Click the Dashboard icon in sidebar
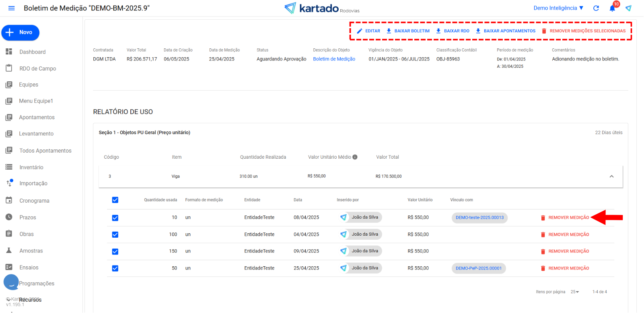The image size is (644, 313). [9, 52]
